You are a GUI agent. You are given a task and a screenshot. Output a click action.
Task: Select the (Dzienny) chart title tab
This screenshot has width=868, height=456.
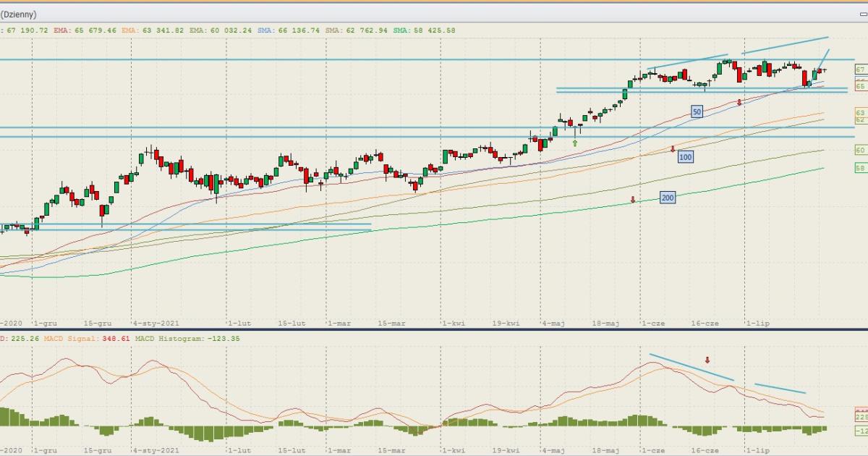coord(19,14)
